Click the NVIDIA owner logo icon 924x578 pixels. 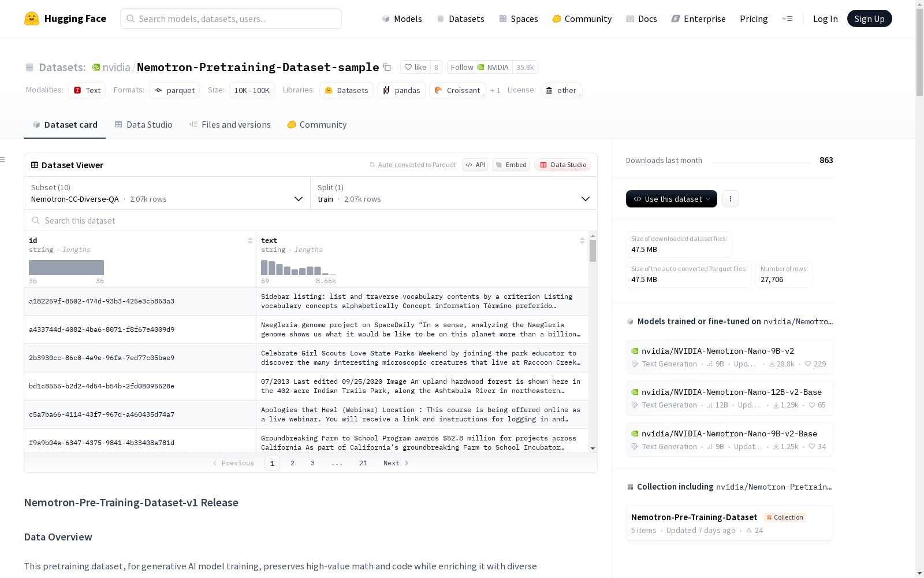[x=96, y=67]
